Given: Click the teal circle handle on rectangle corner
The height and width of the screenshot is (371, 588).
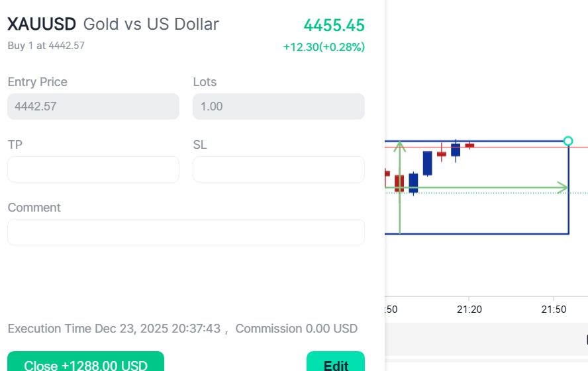Looking at the screenshot, I should coord(567,141).
